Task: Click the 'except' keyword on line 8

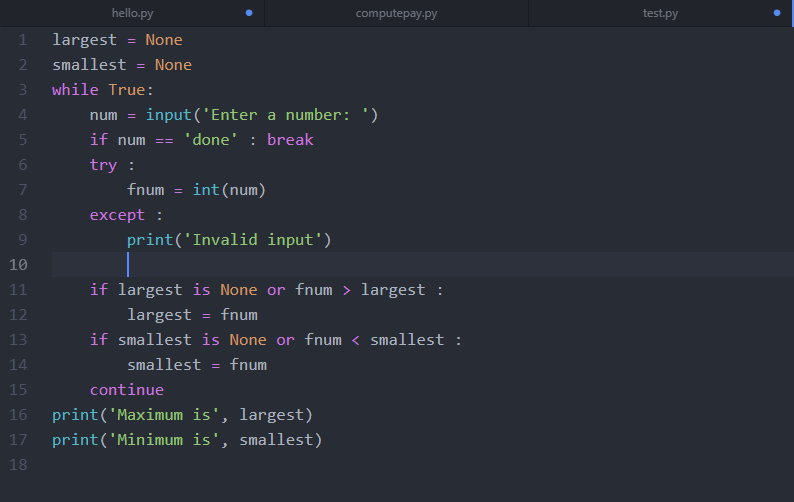Action: pyautogui.click(x=117, y=215)
